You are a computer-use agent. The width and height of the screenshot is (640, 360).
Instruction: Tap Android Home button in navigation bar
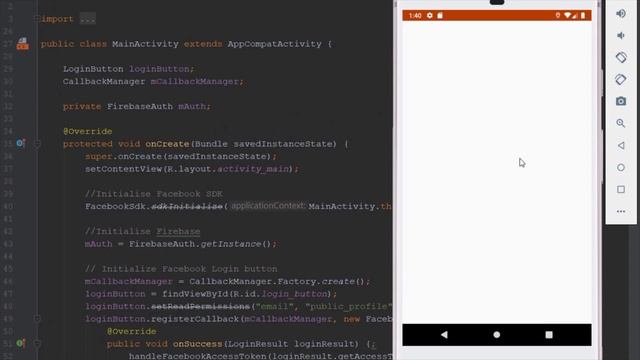[496, 335]
